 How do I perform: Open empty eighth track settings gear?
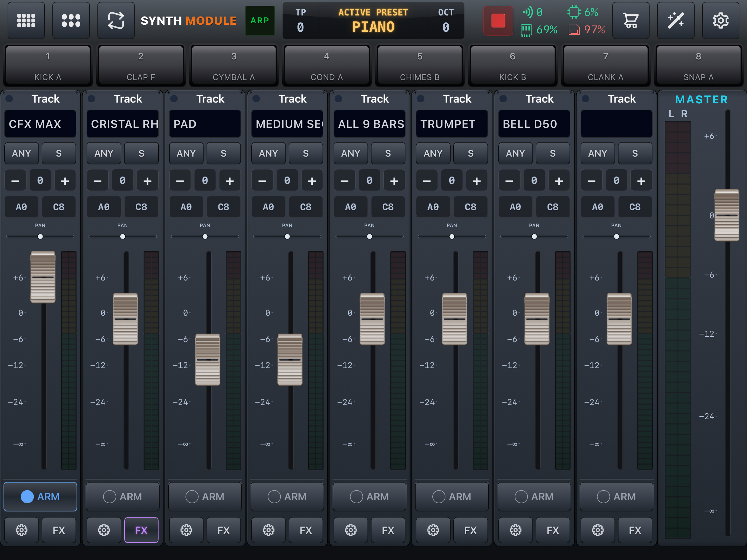coord(598,530)
